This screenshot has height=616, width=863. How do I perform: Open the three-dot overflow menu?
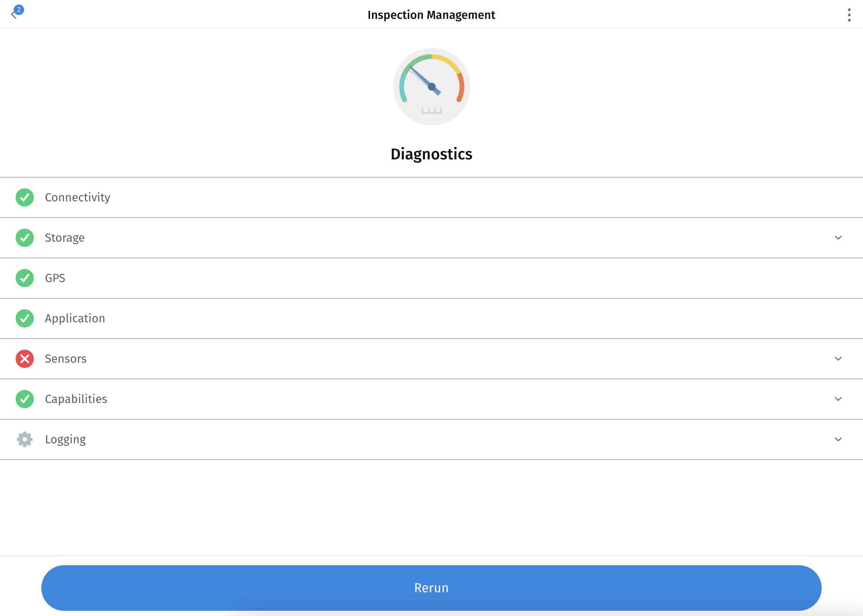[849, 15]
